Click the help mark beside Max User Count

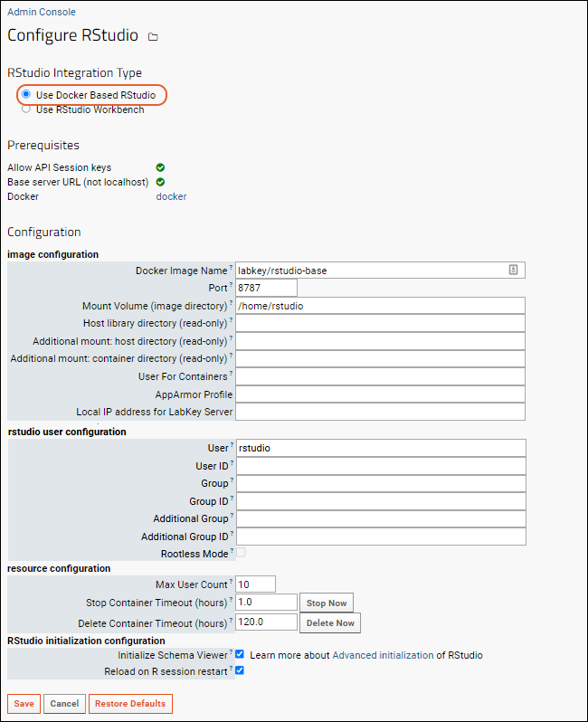point(232,582)
